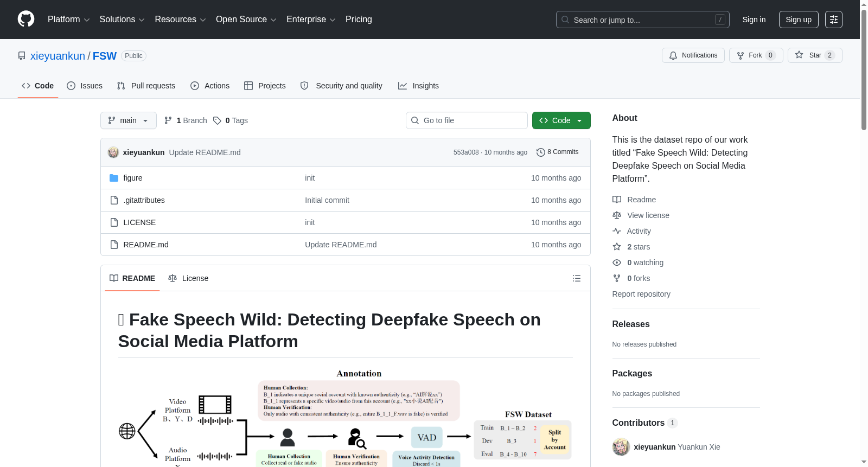Expand the Solutions menu
This screenshot has width=868, height=467.
pos(122,20)
